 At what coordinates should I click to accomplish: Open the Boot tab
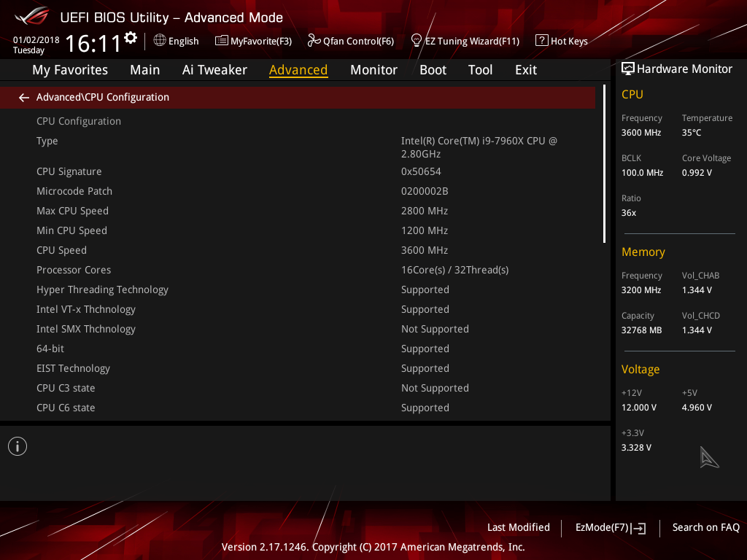click(x=433, y=70)
